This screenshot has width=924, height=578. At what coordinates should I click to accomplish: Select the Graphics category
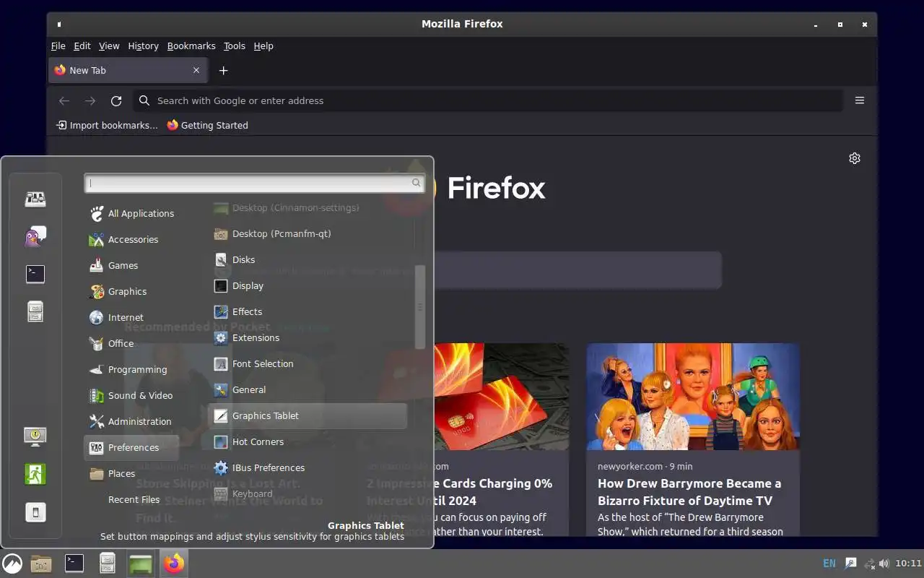pos(131,291)
